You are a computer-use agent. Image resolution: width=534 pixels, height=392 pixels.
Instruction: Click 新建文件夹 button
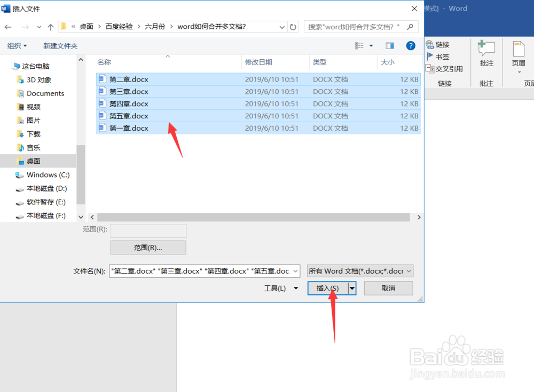point(60,45)
